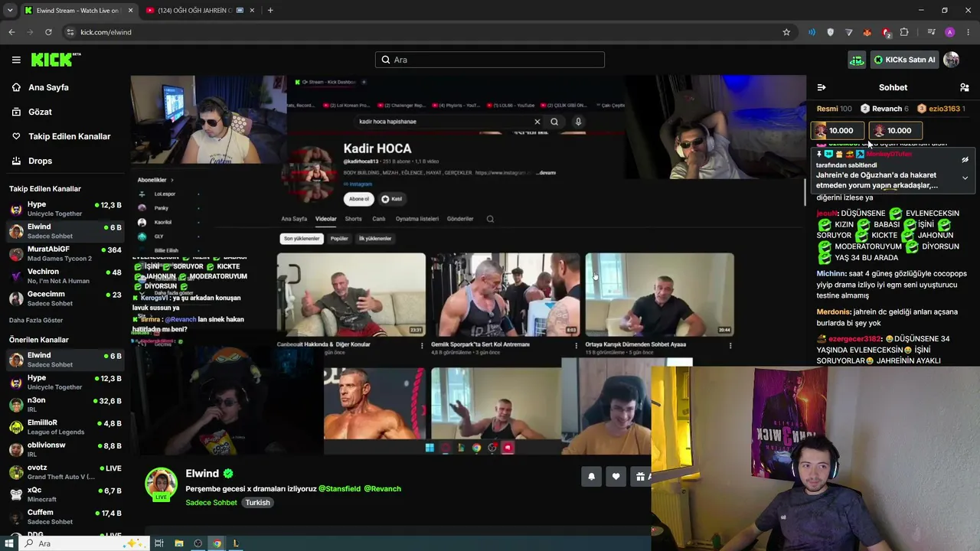This screenshot has width=980, height=551.
Task: Open @Stansfield mention link
Action: [x=339, y=489]
